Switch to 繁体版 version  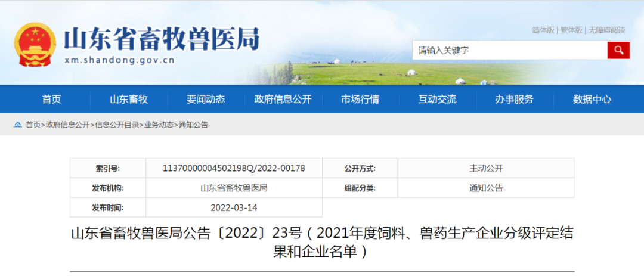coord(571,30)
